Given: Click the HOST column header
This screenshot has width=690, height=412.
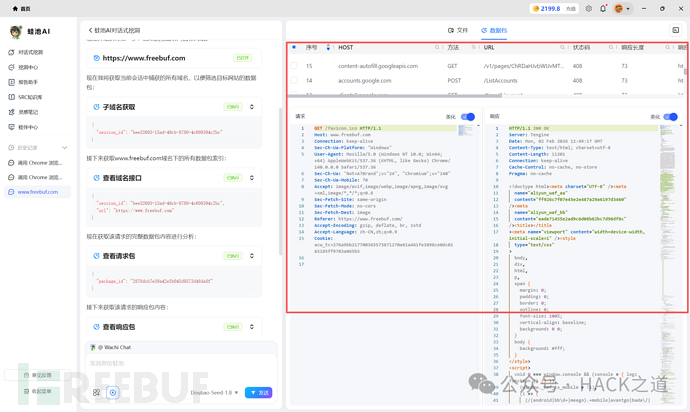Looking at the screenshot, I should (x=345, y=47).
